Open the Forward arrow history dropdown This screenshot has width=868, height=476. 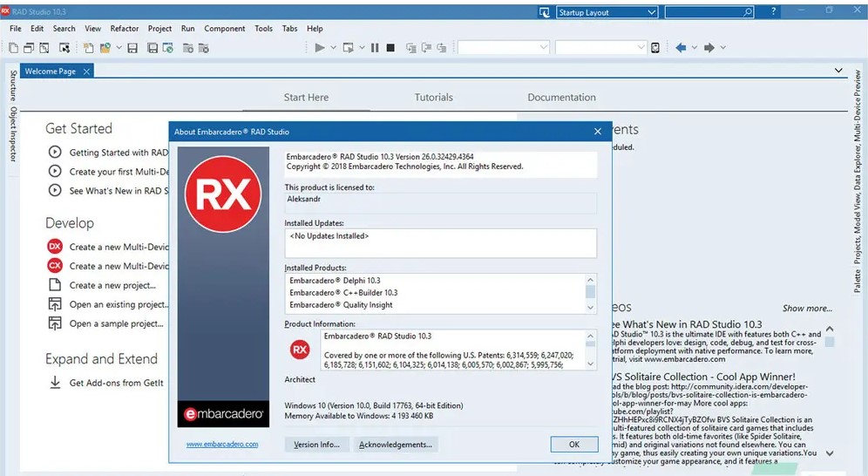pyautogui.click(x=723, y=48)
